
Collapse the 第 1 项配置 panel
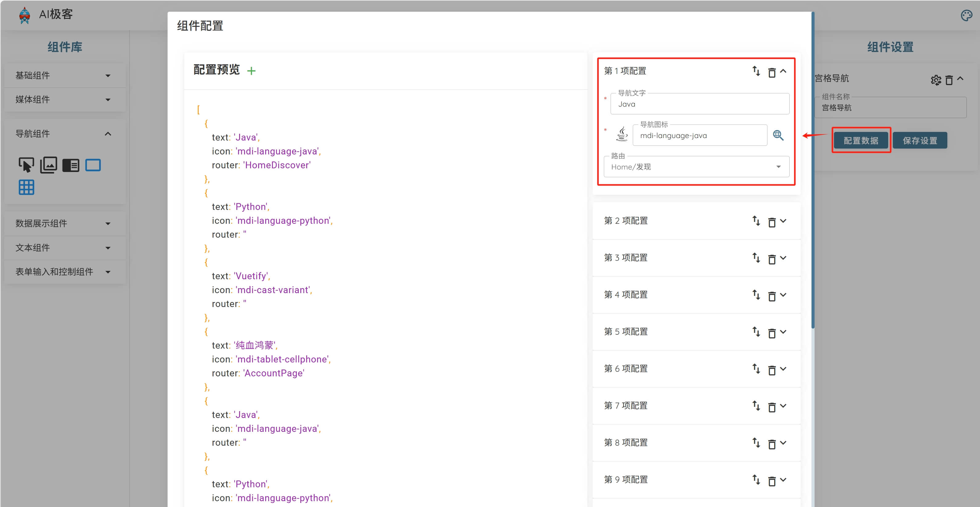pos(783,71)
